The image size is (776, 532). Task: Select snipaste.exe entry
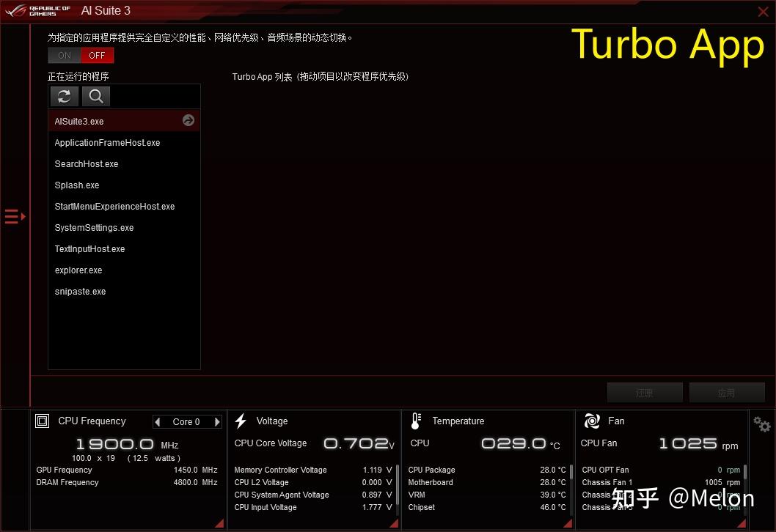[124, 291]
